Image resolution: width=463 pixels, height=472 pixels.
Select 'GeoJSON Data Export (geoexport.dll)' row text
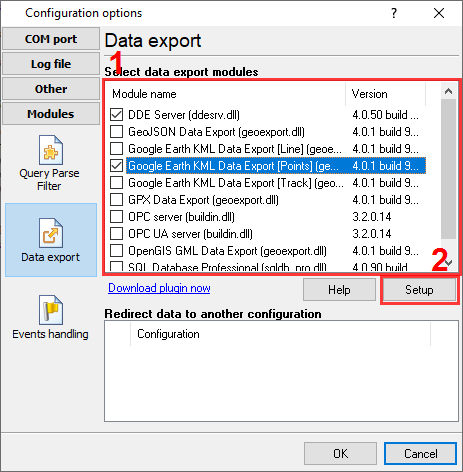coord(216,132)
